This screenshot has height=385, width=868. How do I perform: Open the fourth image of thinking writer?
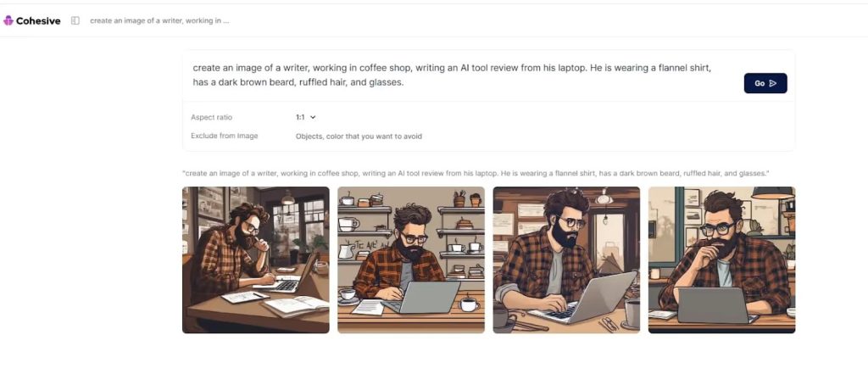click(x=722, y=259)
